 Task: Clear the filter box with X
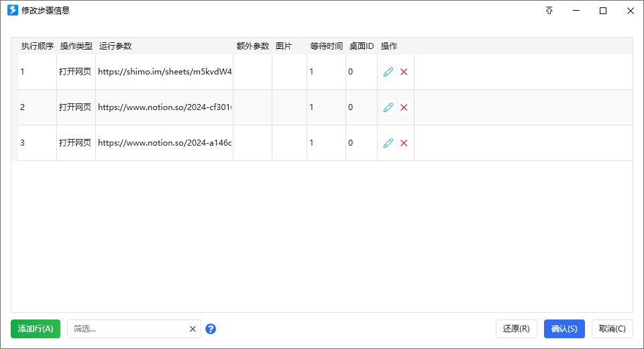pos(193,329)
